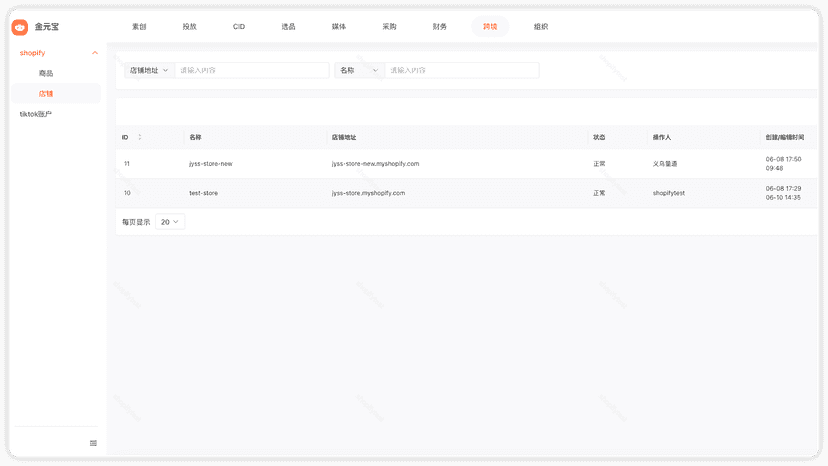
Task: Click store name jyss-store-new
Action: click(x=211, y=164)
